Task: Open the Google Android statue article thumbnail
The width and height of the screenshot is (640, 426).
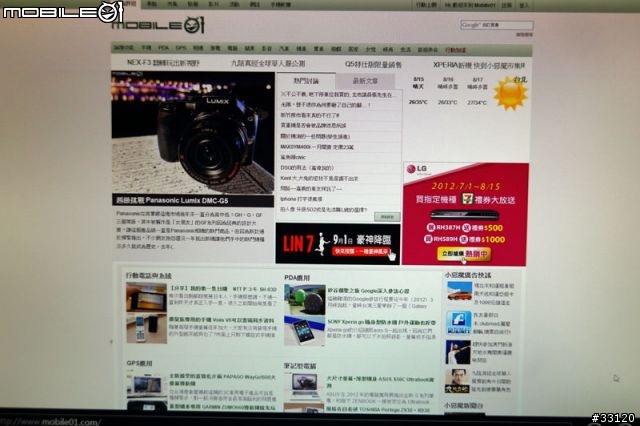Action: pos(304,300)
